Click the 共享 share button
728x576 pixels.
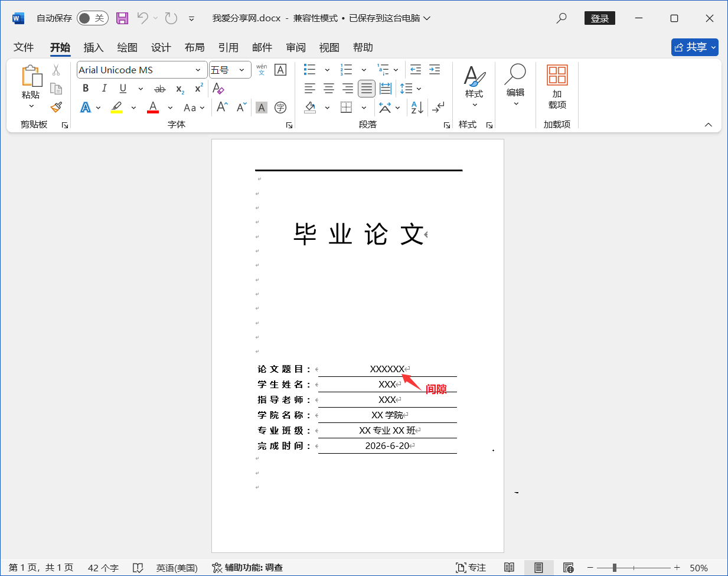click(x=695, y=47)
